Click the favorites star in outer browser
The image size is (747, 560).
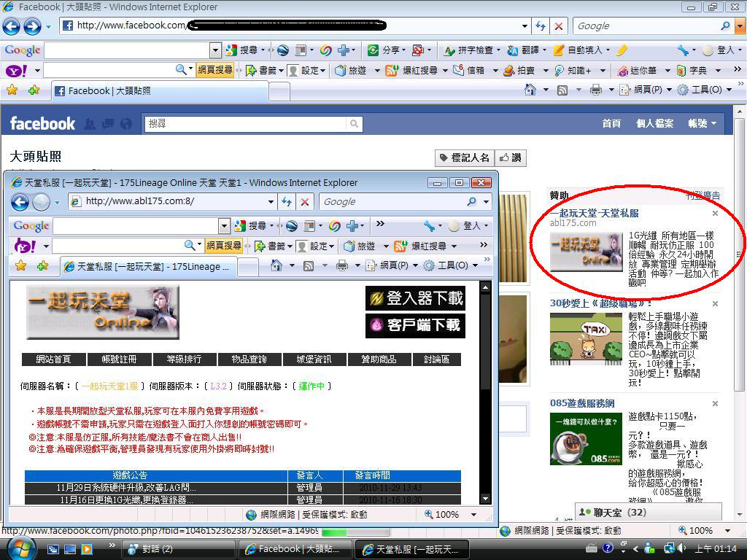click(12, 90)
